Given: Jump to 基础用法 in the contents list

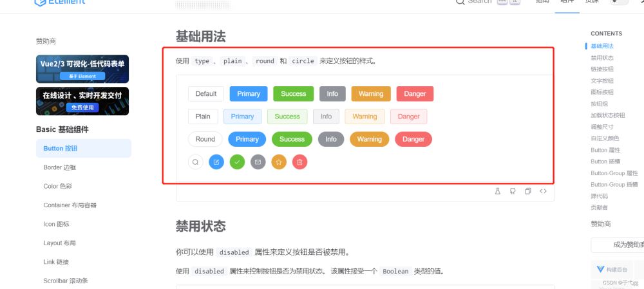Looking at the screenshot, I should (602, 46).
